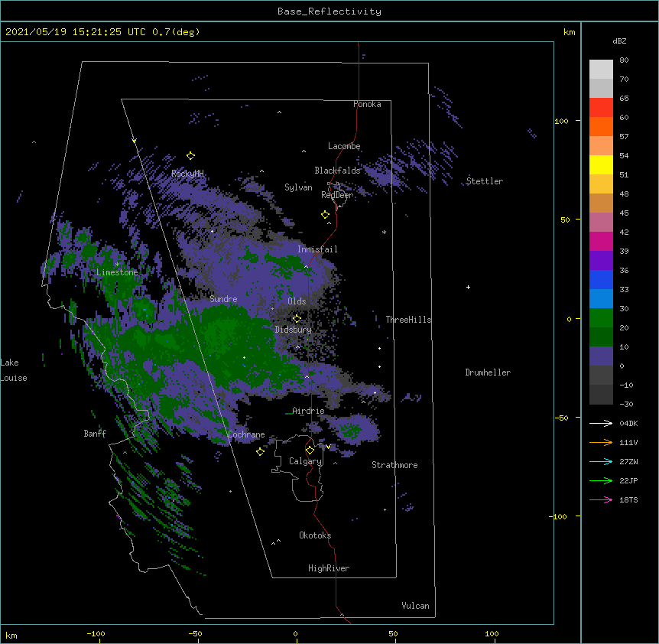Click the red 60 dBZ color swatch
Image resolution: width=659 pixels, height=644 pixels.
coord(601,108)
